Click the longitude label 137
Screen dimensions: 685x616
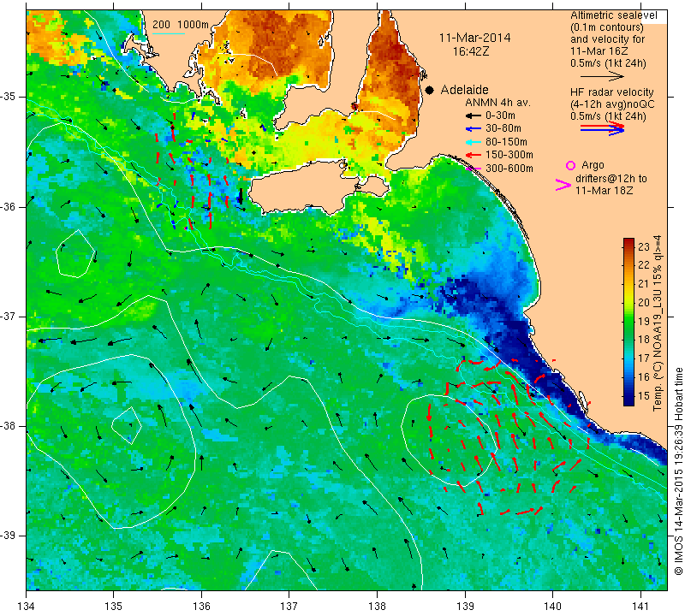pos(289,607)
